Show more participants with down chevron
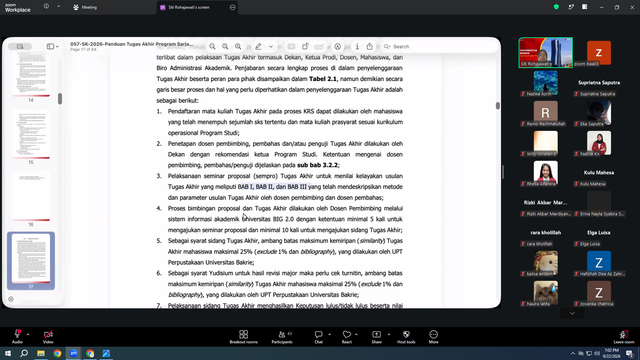The width and height of the screenshot is (640, 360). [572, 313]
